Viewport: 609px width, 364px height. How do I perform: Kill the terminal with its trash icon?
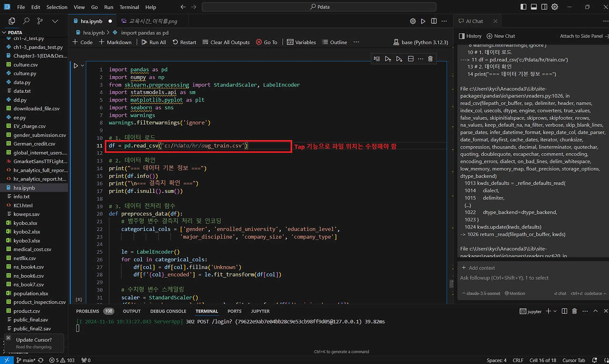tap(574, 311)
